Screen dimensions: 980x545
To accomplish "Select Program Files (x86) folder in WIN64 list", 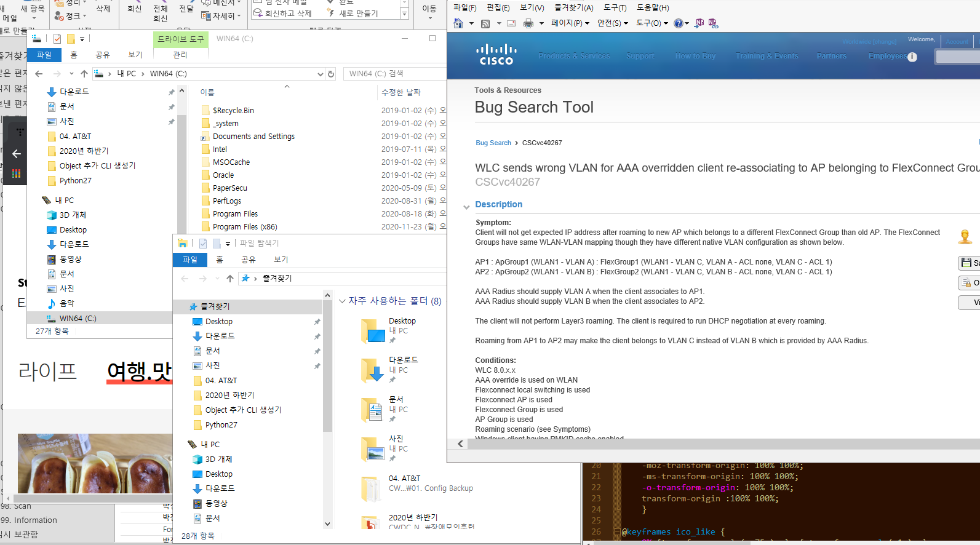I will tap(244, 227).
